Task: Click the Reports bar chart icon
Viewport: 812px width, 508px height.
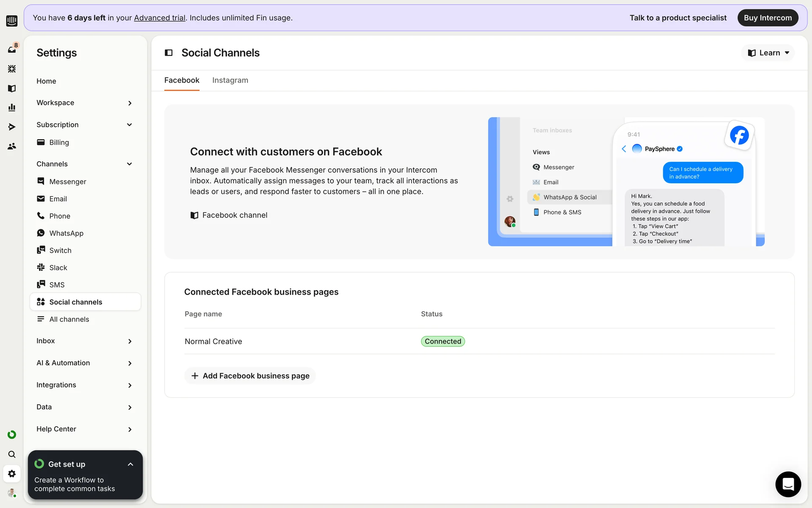Action: 12,108
